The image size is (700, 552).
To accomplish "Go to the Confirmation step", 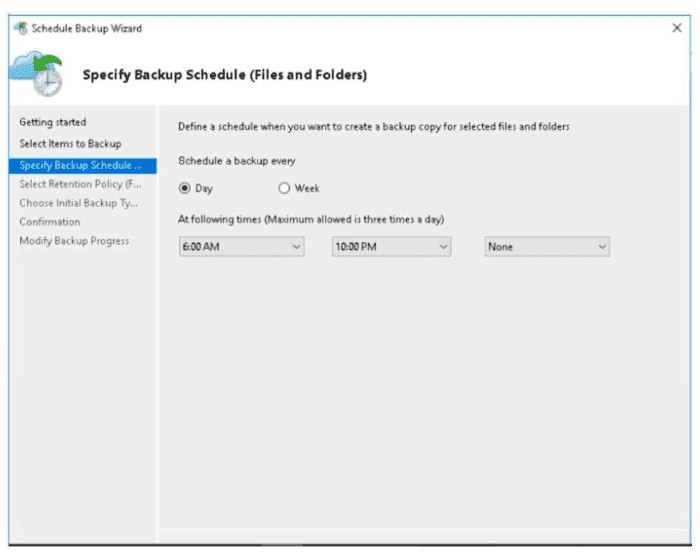I will [x=49, y=222].
